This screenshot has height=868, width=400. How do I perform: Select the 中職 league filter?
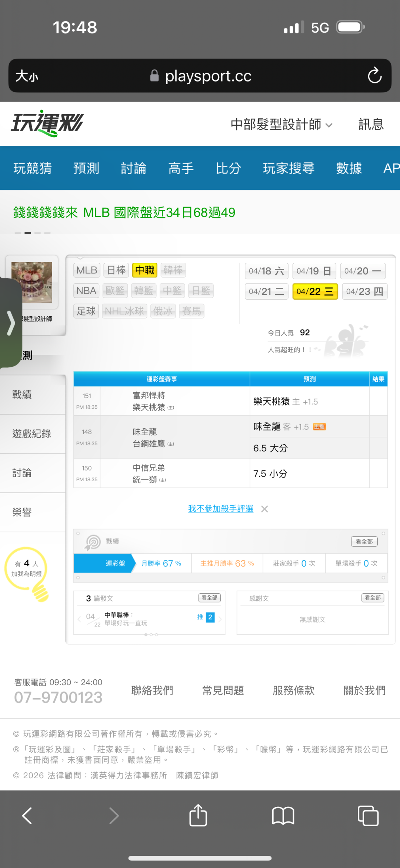point(144,270)
